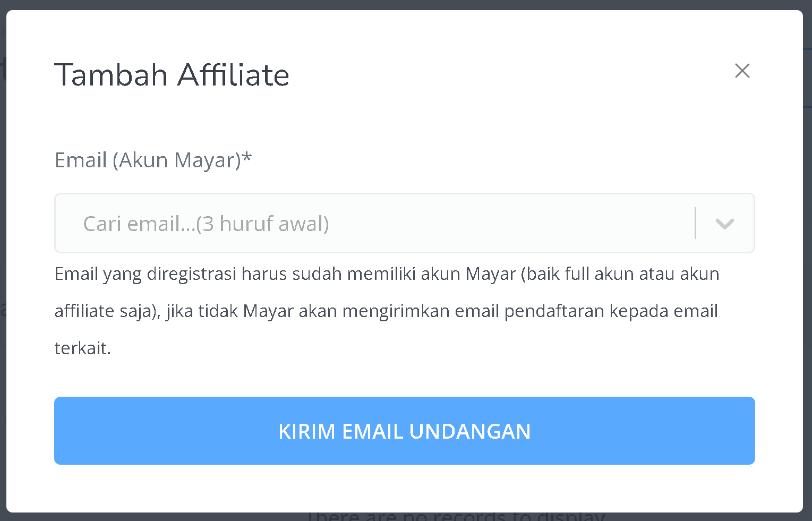Image resolution: width=812 pixels, height=521 pixels.
Task: Click the dimmed backdrop right of the dialog
Action: pos(807,260)
